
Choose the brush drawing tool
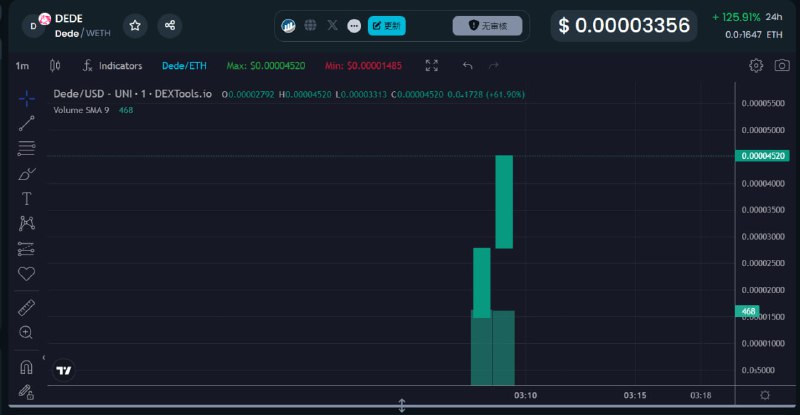coord(27,173)
